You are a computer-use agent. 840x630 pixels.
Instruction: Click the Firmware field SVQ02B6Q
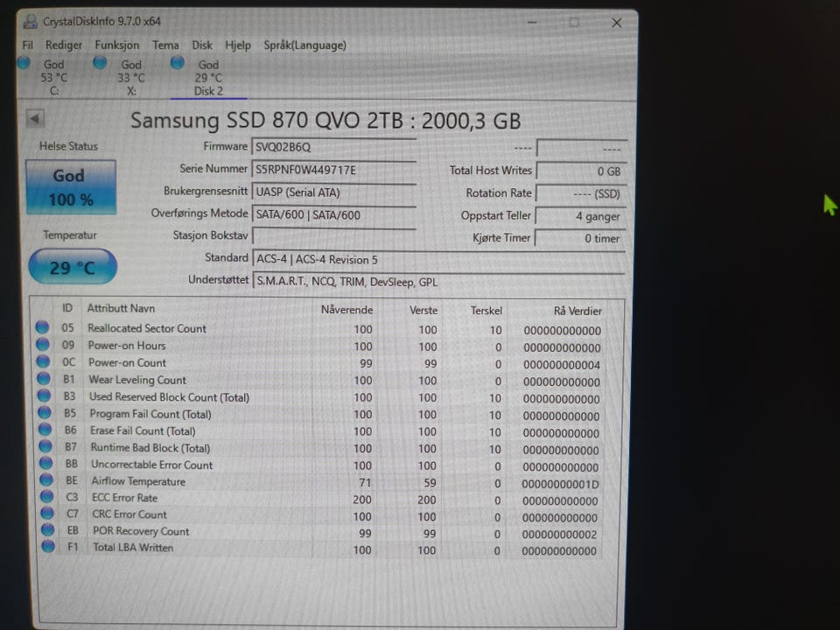tap(333, 147)
